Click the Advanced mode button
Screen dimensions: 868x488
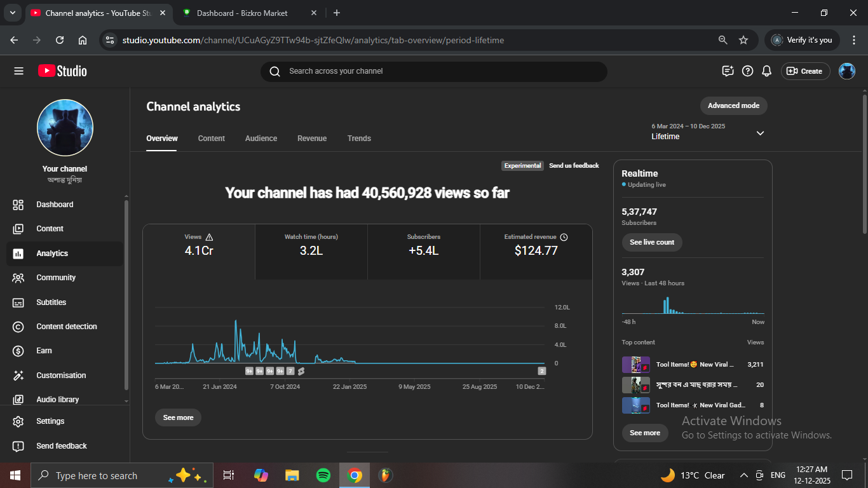[733, 105]
